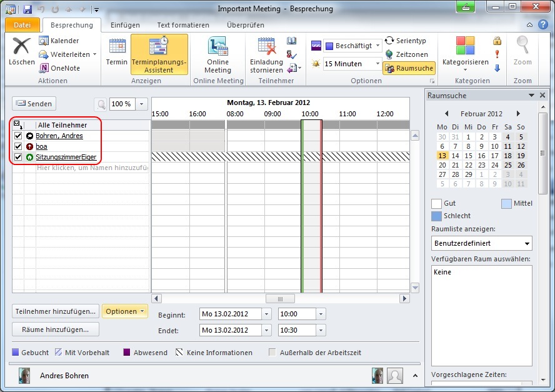
Task: Click Teilnehmer hinzufügen...
Action: [55, 311]
